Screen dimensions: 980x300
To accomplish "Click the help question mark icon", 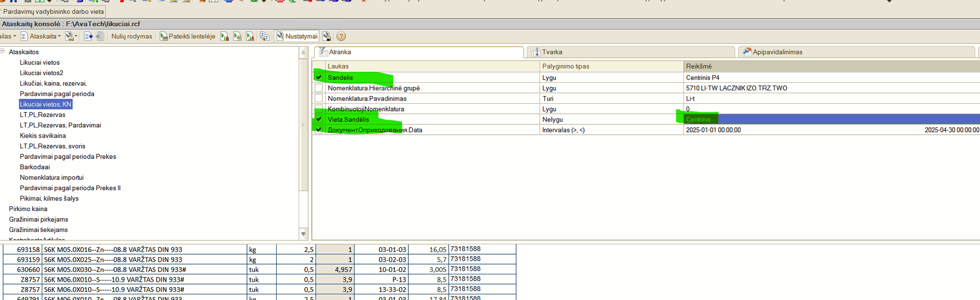I will coord(341,36).
